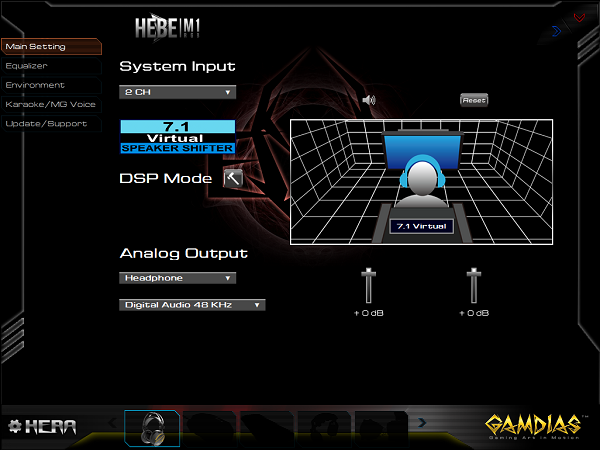This screenshot has width=600, height=450.
Task: Click the listener head with headphones
Action: pos(421,186)
